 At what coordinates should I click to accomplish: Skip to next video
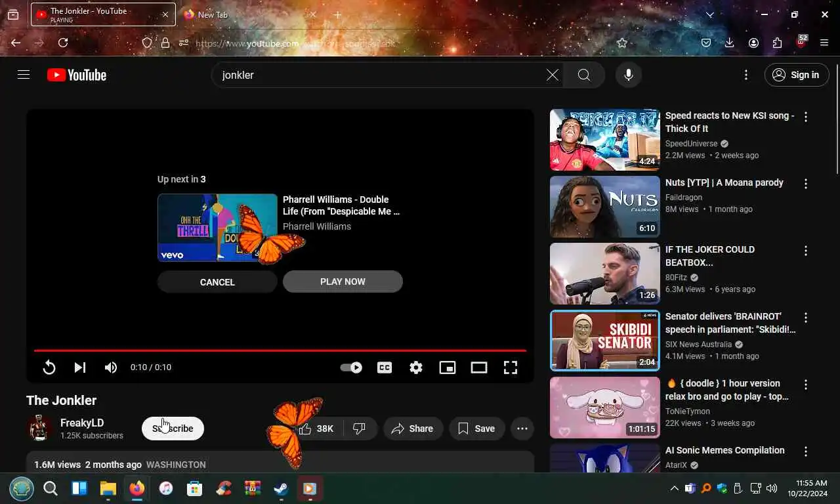[79, 367]
